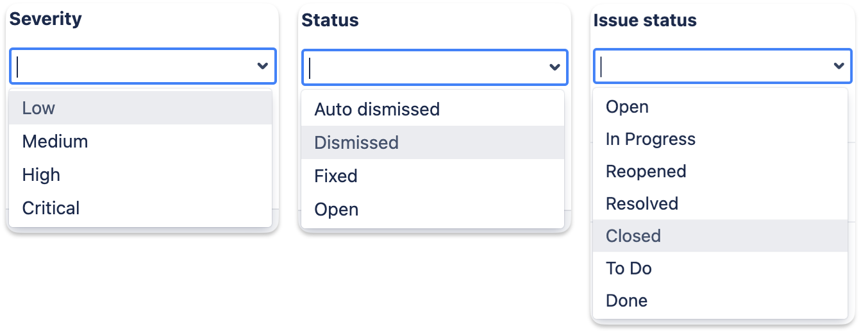Choose To Do issue status

tap(629, 268)
